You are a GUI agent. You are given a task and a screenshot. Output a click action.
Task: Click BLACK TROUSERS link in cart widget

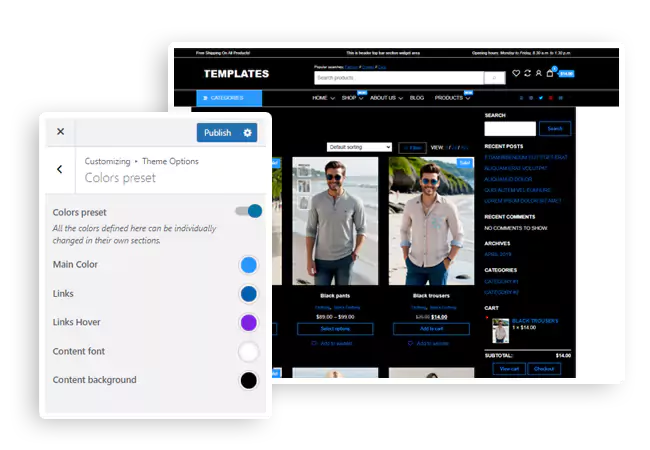point(535,321)
